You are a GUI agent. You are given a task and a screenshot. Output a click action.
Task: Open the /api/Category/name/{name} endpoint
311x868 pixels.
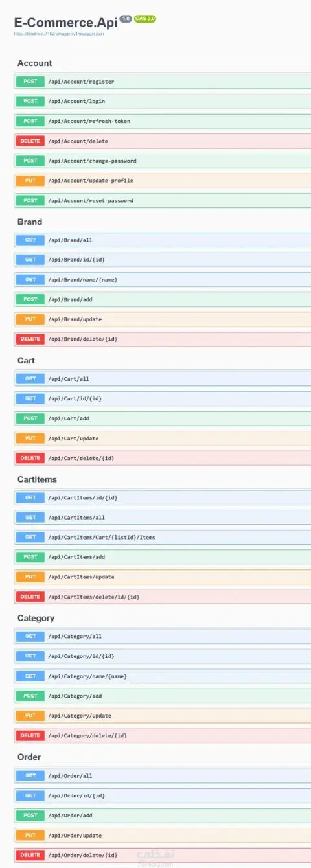pyautogui.click(x=163, y=676)
